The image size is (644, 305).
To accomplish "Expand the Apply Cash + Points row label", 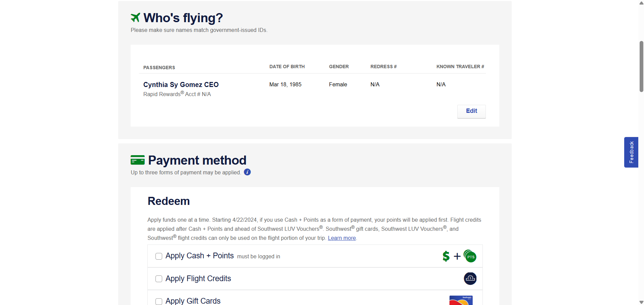I will point(199,256).
